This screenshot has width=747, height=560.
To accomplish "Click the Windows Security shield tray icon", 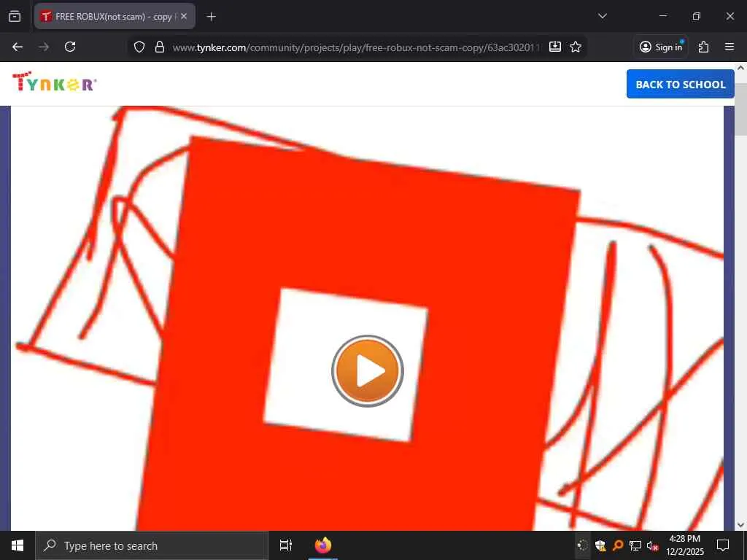I will point(600,545).
